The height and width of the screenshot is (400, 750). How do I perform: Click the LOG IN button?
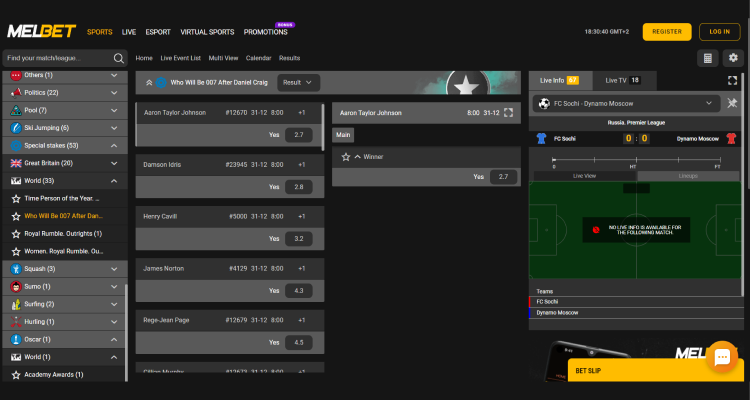click(x=719, y=32)
